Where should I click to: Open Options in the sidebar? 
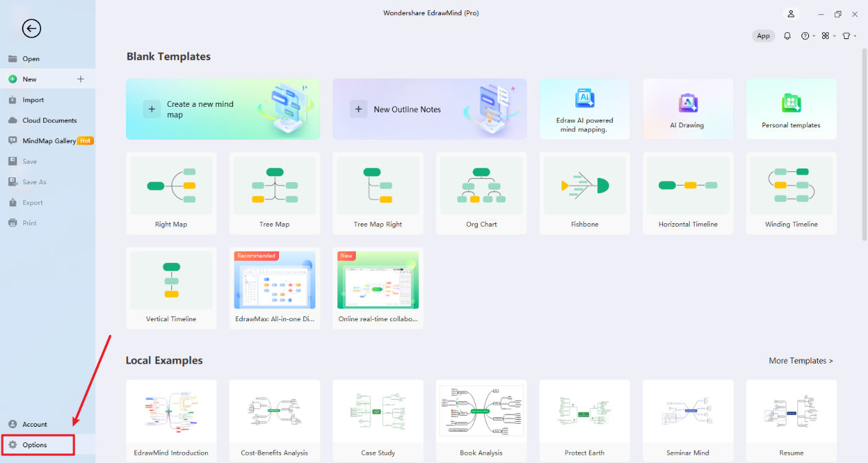click(x=35, y=445)
